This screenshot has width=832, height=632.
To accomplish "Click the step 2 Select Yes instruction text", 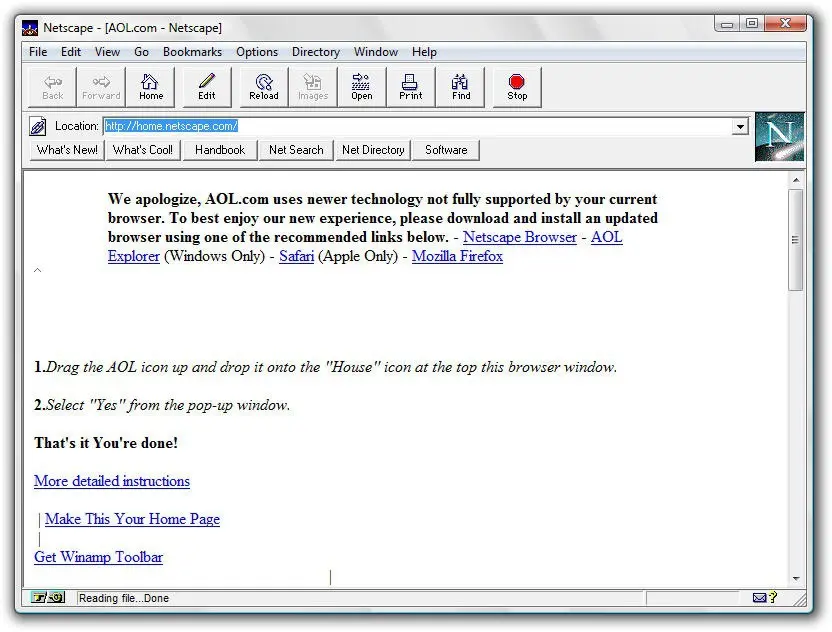I will click(162, 405).
